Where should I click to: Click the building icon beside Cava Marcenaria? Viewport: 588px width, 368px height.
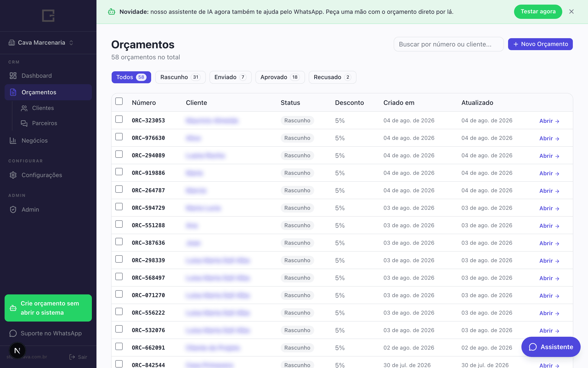tap(12, 43)
